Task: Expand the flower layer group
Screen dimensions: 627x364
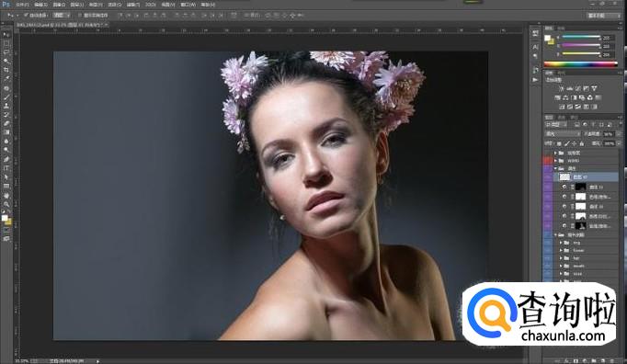Action: (x=561, y=250)
